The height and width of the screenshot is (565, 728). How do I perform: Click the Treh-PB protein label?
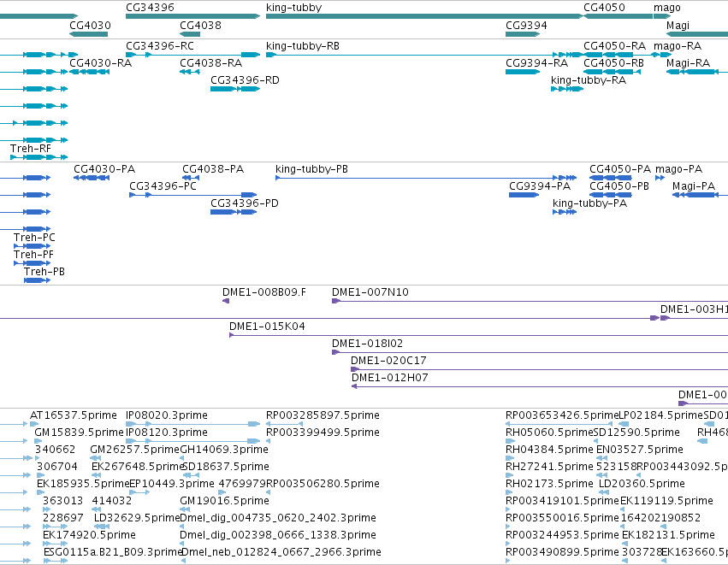pyautogui.click(x=44, y=272)
